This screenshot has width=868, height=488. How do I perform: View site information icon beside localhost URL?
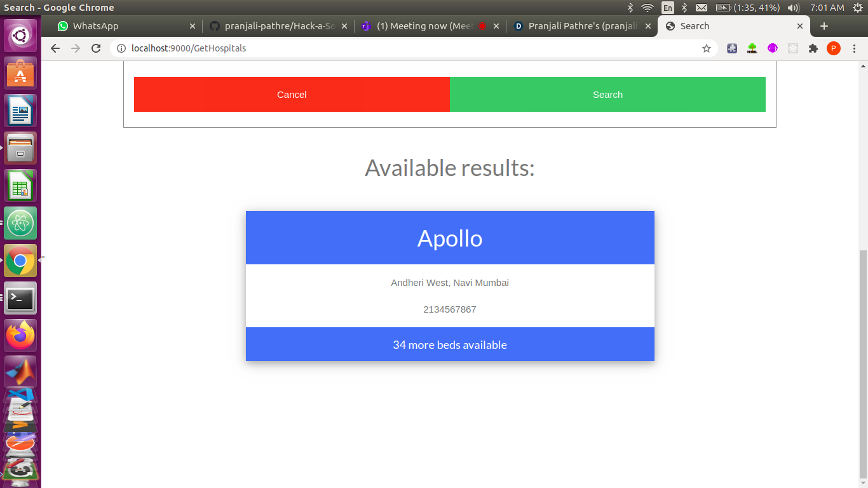(121, 48)
